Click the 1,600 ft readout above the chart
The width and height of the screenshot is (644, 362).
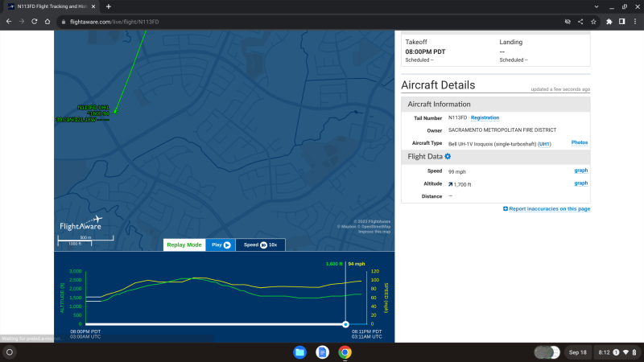point(334,264)
